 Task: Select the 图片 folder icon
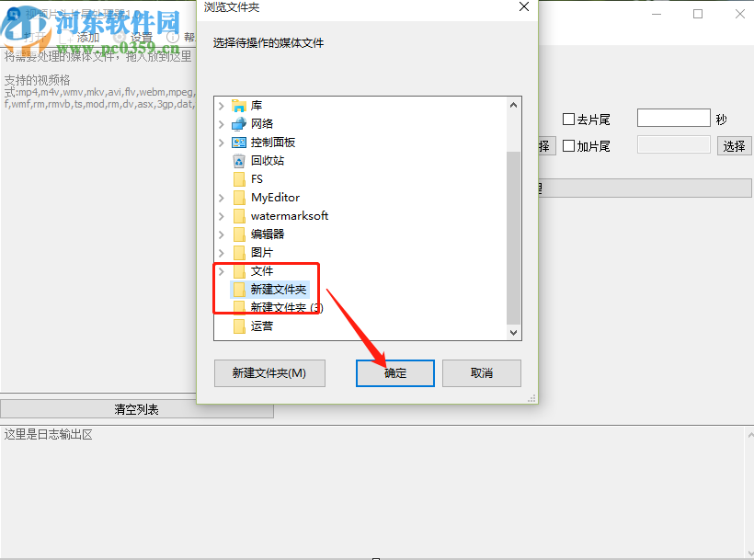pyautogui.click(x=239, y=253)
